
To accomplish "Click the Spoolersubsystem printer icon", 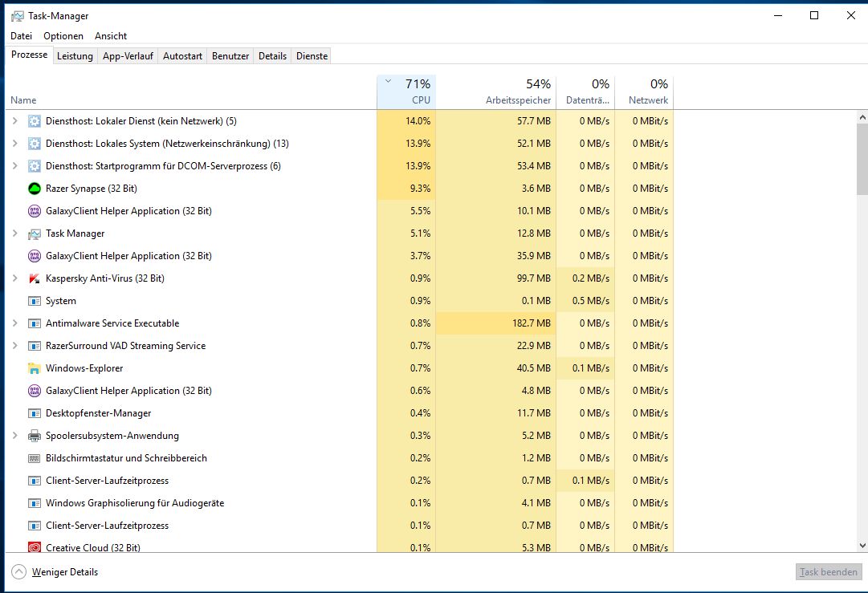I will (x=35, y=436).
